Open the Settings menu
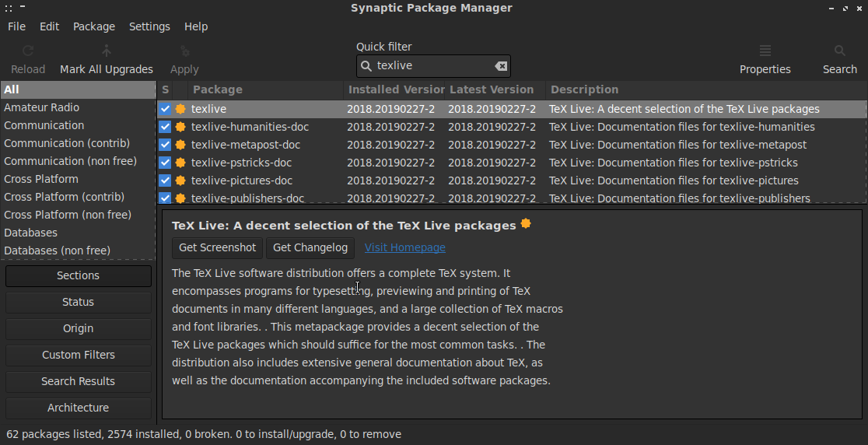The width and height of the screenshot is (868, 445). (x=149, y=26)
